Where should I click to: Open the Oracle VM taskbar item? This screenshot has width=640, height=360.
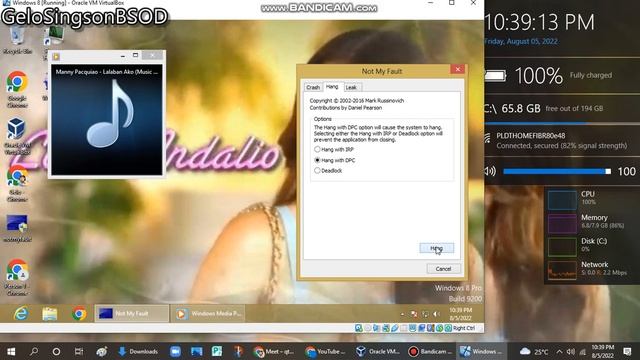click(378, 351)
